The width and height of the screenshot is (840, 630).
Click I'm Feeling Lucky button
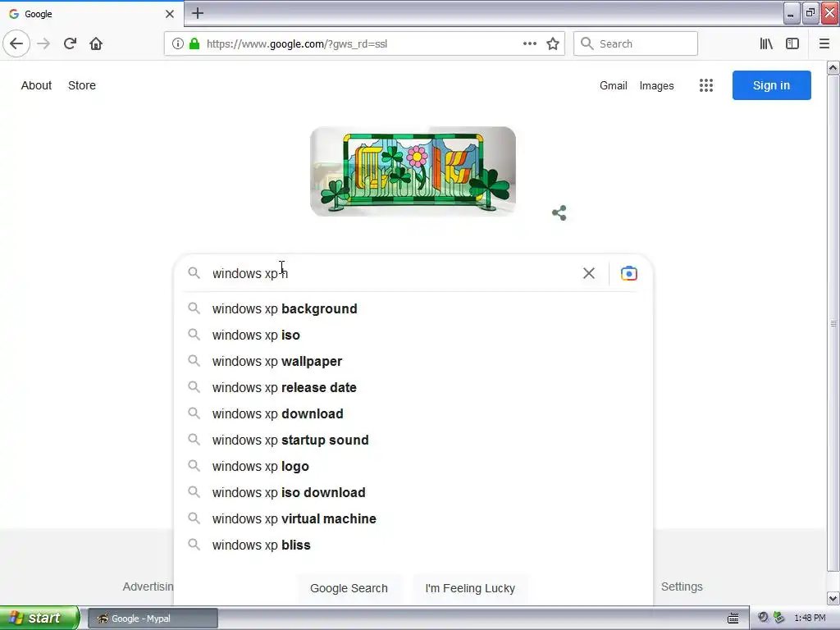470,588
